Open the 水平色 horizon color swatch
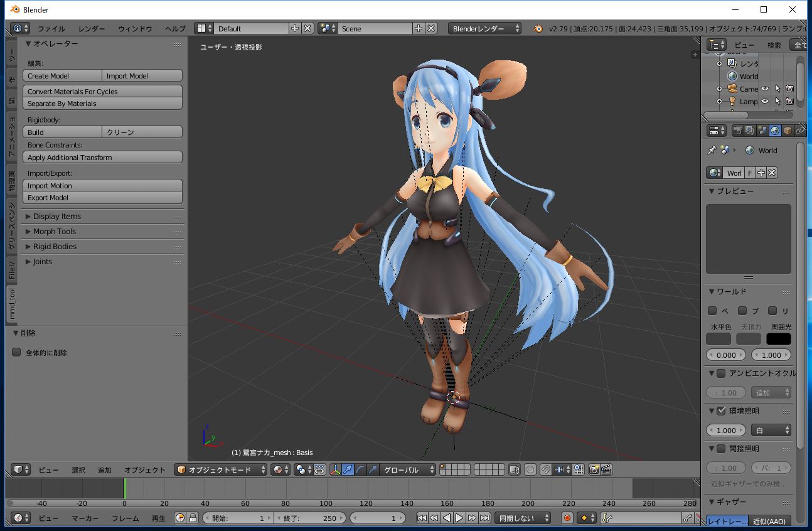Viewport: 812px width, 531px height. click(x=718, y=339)
